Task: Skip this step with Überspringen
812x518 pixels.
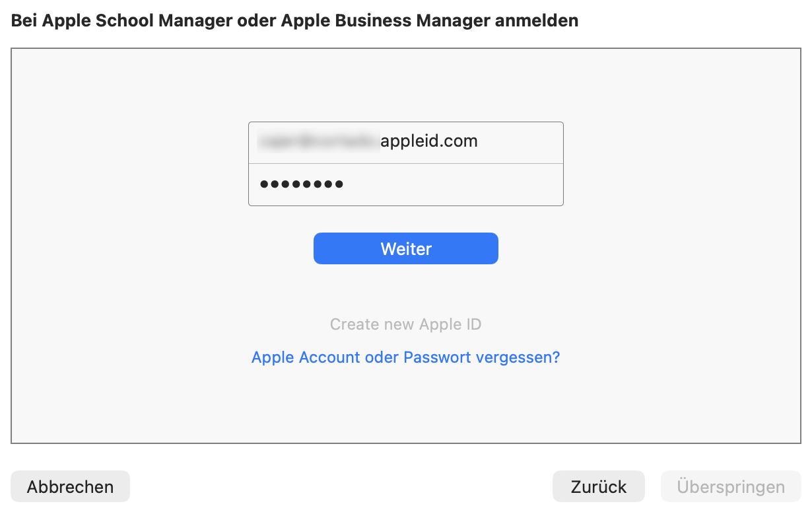Action: [730, 486]
